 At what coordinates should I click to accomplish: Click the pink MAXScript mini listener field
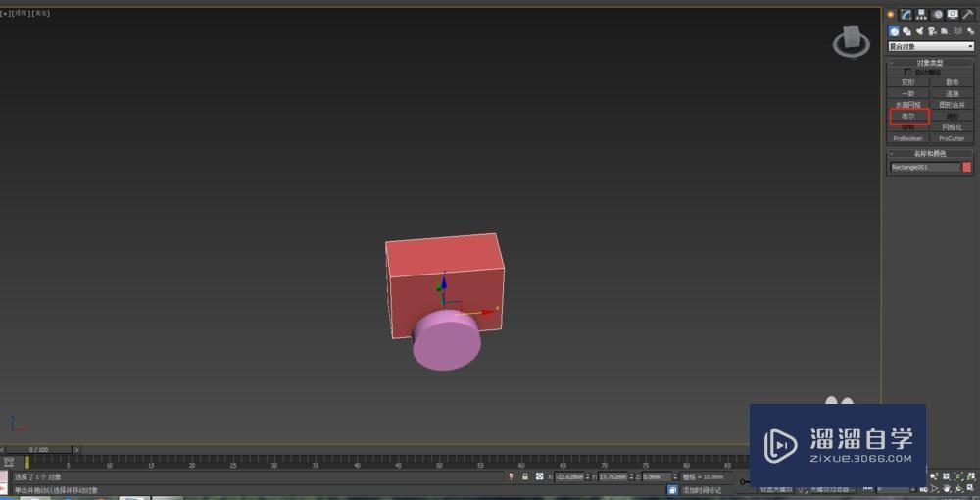(x=4, y=477)
